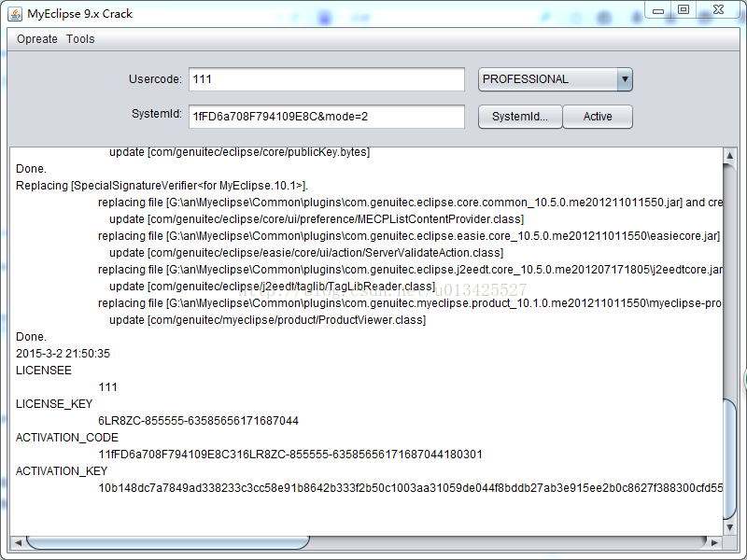Click the vertical scrollbar up arrow
Viewport: 747px width, 560px height.
coord(729,156)
